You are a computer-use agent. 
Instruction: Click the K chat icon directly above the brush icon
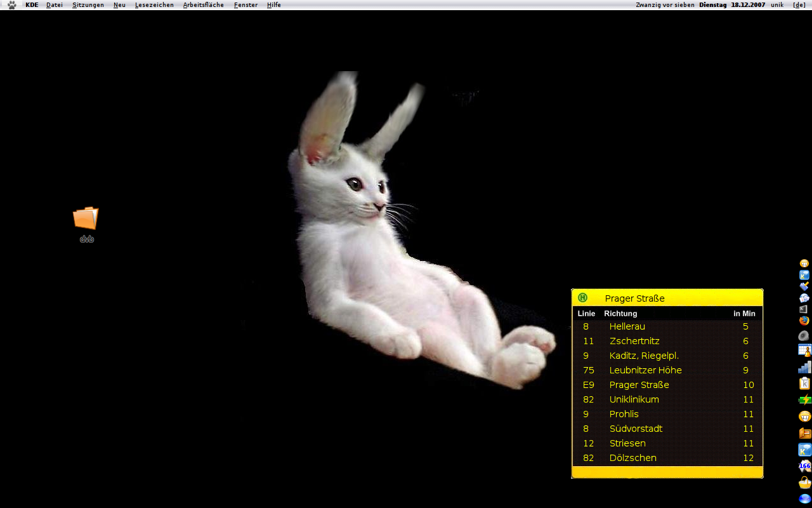click(x=804, y=275)
